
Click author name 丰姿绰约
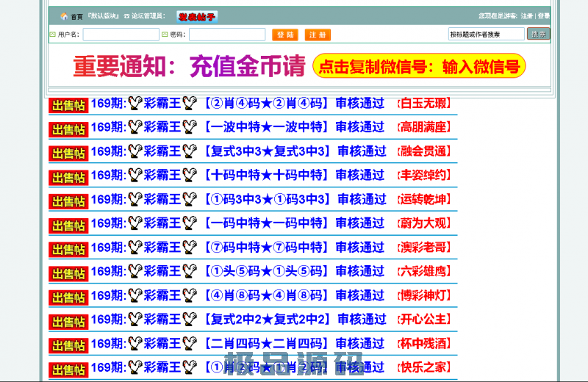[424, 175]
